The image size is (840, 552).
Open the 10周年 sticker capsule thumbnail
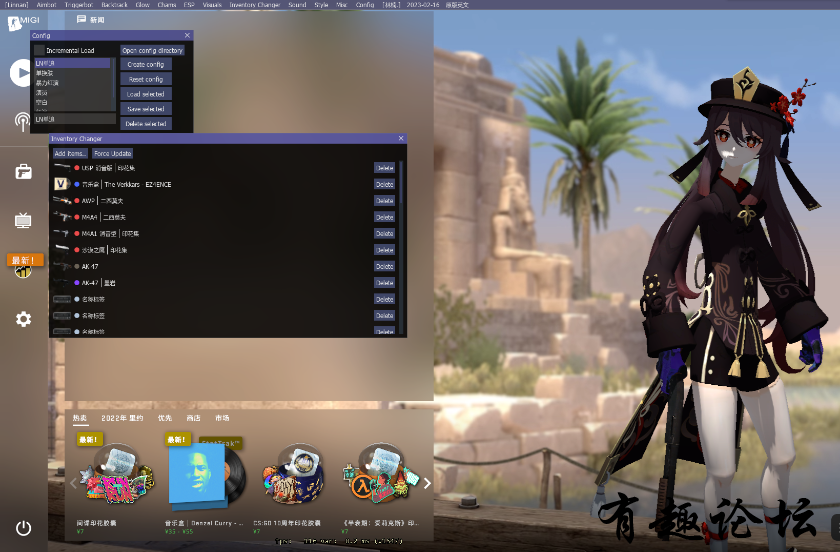(x=292, y=473)
